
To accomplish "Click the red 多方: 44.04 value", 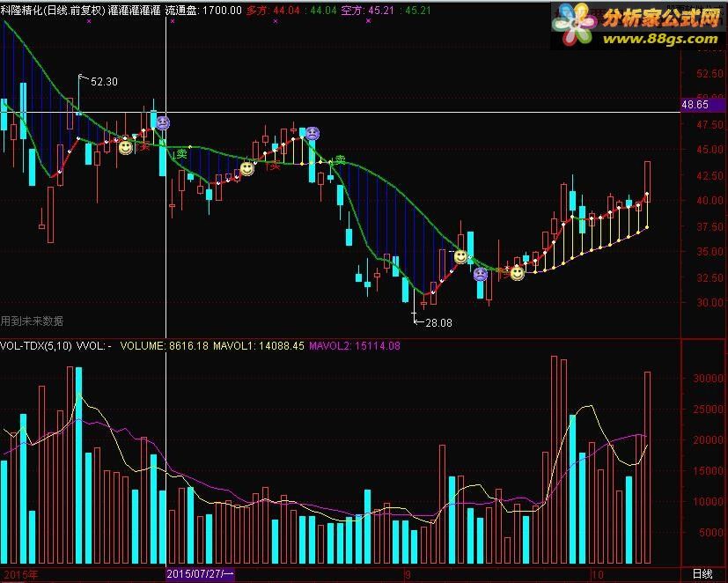I will [273, 11].
